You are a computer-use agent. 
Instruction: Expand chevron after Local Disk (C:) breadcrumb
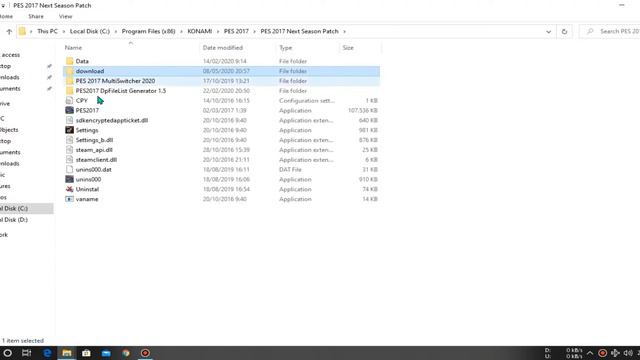coord(116,31)
